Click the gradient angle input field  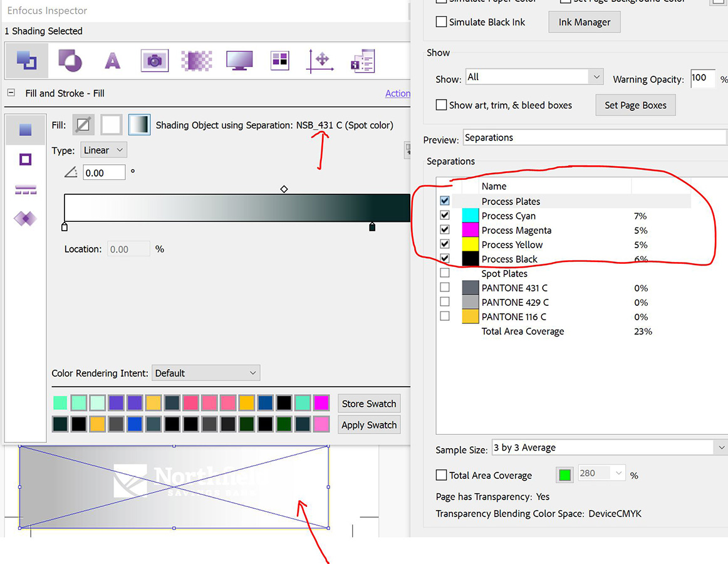coord(104,173)
